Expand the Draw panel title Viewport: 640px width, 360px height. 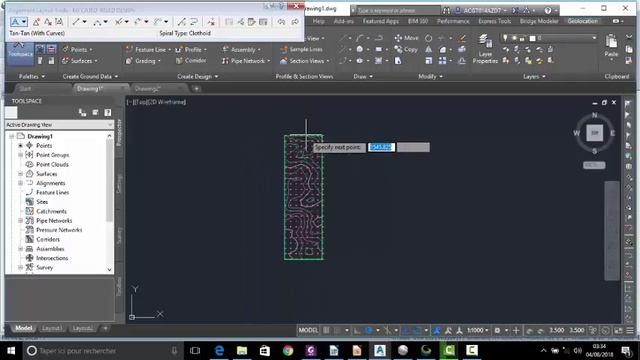(x=363, y=76)
